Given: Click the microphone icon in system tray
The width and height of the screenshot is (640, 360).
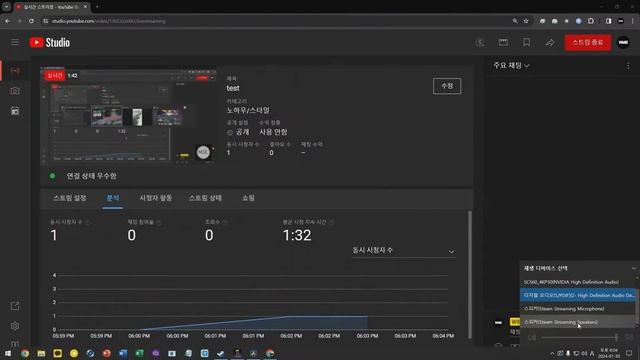Looking at the screenshot, I should point(568,353).
